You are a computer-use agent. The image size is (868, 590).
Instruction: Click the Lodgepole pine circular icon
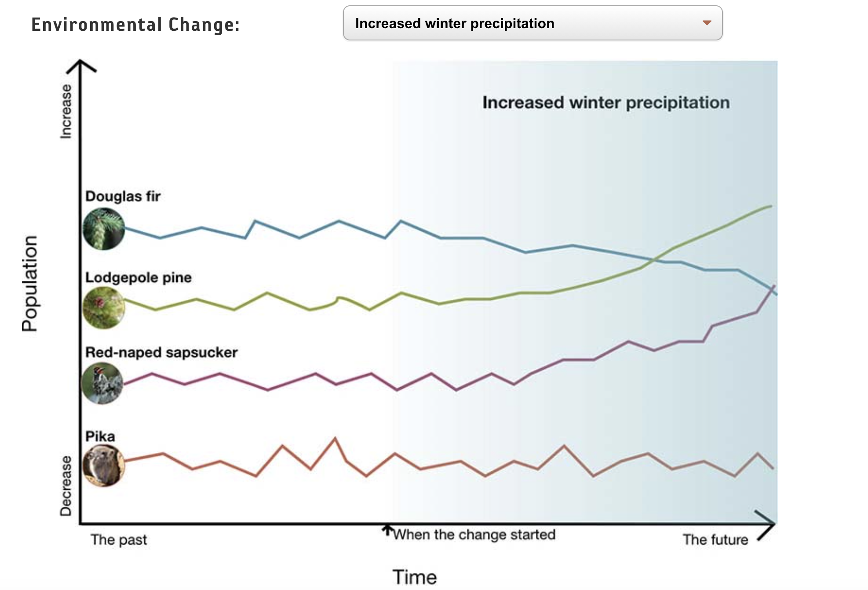point(104,307)
